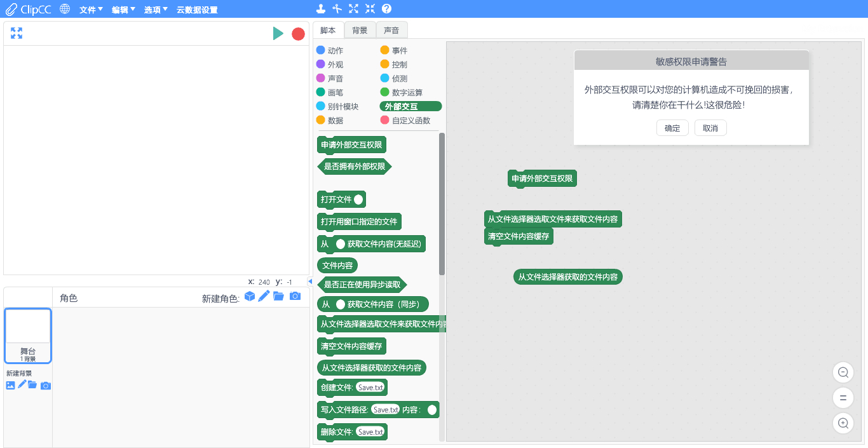This screenshot has width=868, height=448.
Task: Click the globe language icon
Action: [x=65, y=9]
